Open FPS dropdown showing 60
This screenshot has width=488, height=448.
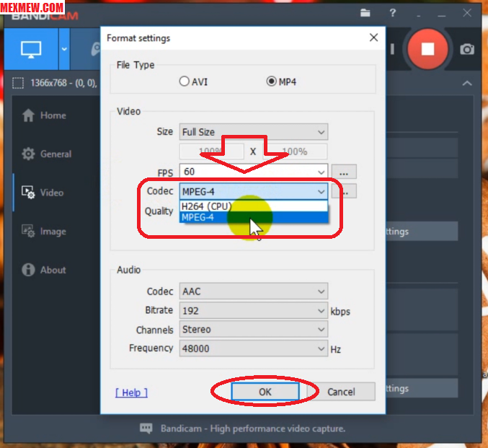253,172
